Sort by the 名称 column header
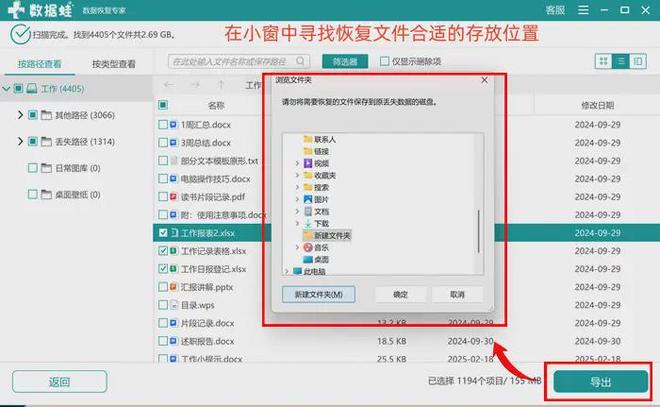The width and height of the screenshot is (660, 407). coord(216,105)
